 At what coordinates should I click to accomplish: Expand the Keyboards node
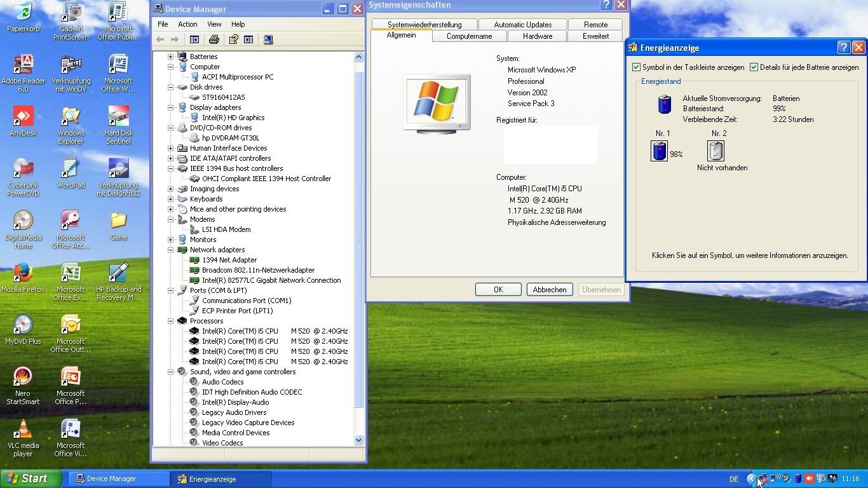pos(170,199)
